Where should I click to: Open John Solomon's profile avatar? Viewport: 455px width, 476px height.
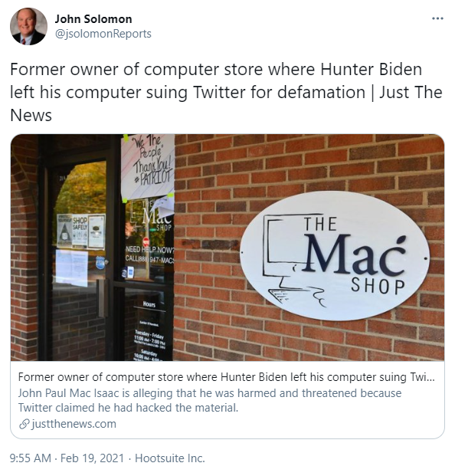click(28, 26)
